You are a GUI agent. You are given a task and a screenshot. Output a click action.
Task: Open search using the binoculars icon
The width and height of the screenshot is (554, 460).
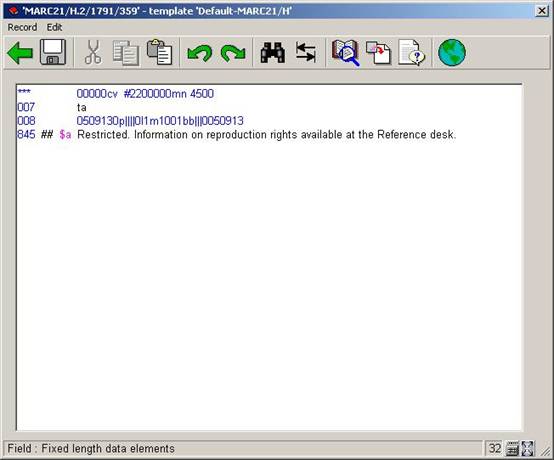272,53
